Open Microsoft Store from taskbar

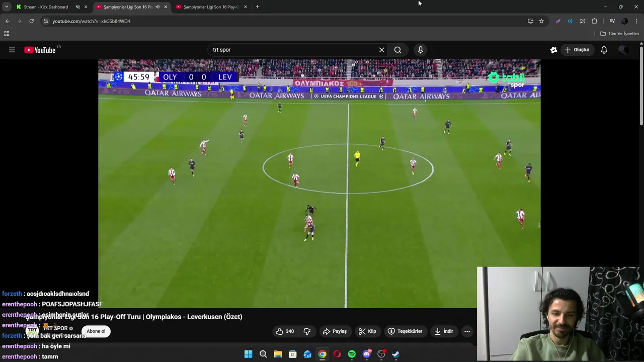click(x=292, y=354)
